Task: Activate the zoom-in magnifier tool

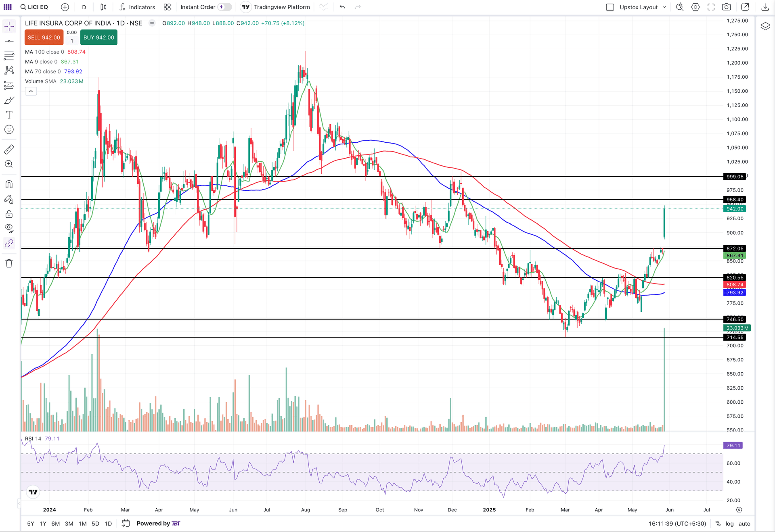Action: click(9, 164)
